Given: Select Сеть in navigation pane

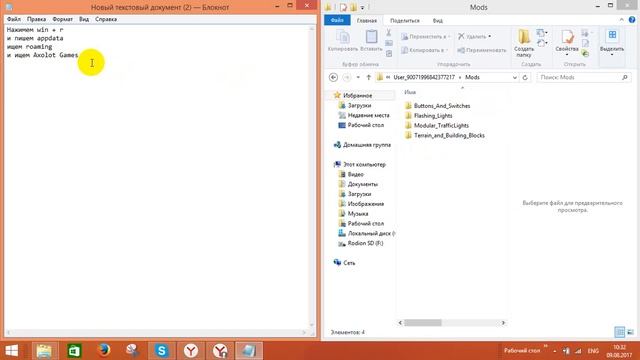Looking at the screenshot, I should pos(349,263).
